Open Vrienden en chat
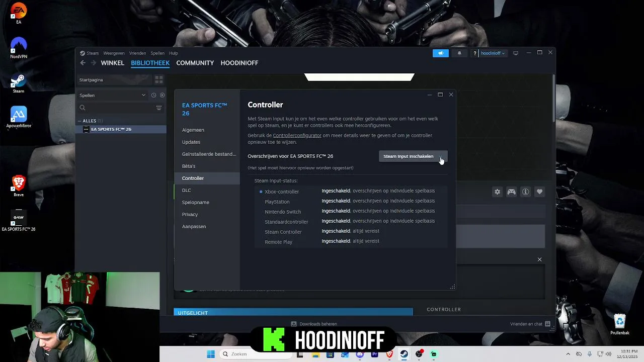Image resolution: width=644 pixels, height=362 pixels. [530, 324]
